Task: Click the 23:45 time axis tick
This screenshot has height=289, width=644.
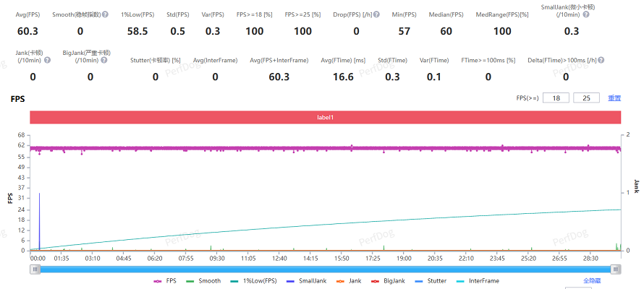Action: click(497, 259)
